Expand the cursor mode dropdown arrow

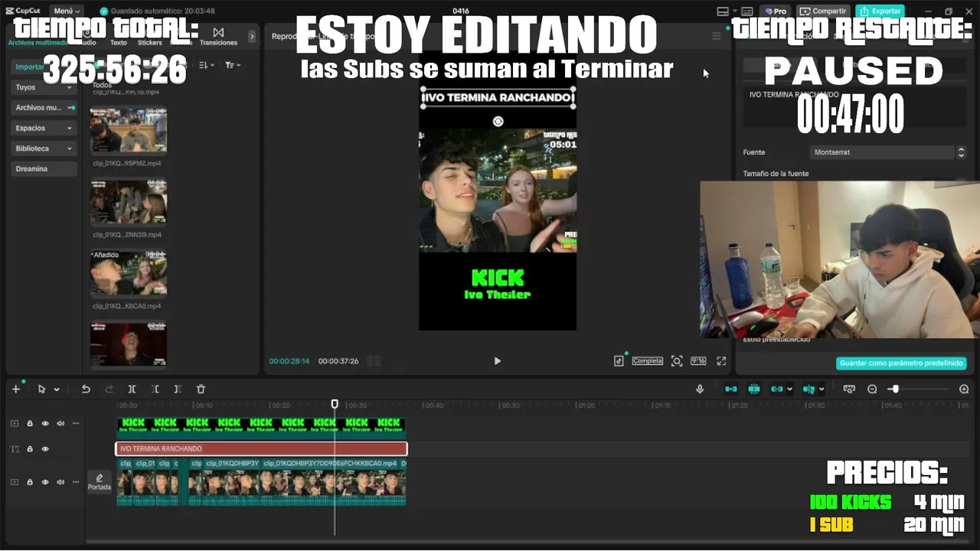click(57, 390)
